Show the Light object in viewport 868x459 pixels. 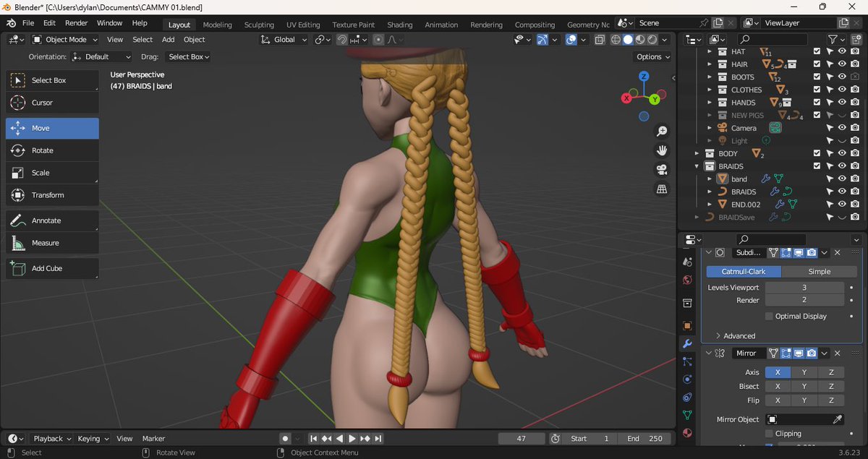[842, 141]
